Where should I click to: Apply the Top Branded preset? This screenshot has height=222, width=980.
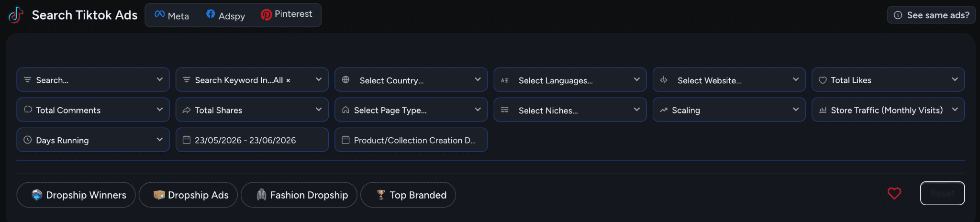(x=408, y=195)
